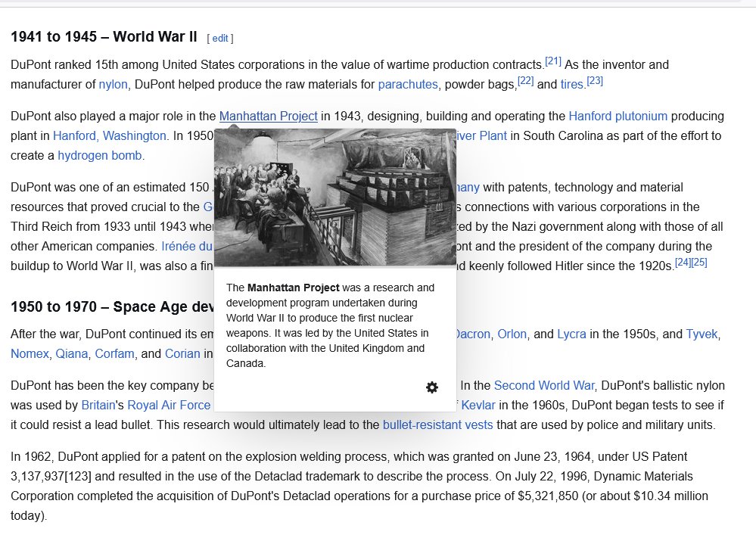The image size is (756, 541).
Task: Follow the parachutes link
Action: click(408, 85)
